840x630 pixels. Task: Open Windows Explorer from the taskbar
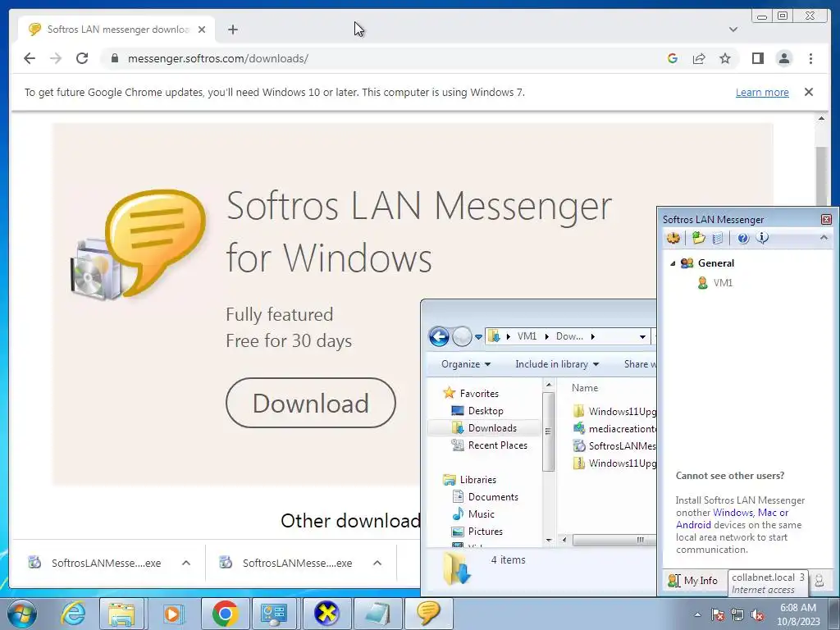121,614
